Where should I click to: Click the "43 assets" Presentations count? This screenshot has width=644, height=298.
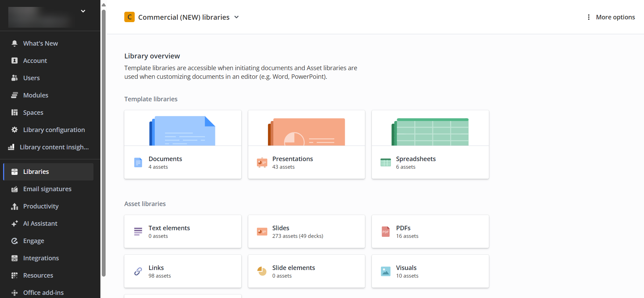(x=284, y=167)
